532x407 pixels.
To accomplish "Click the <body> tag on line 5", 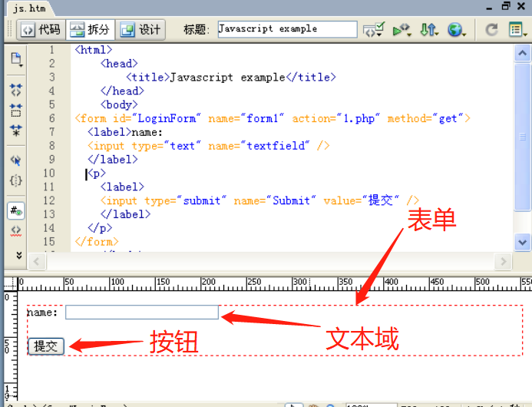I will pyautogui.click(x=119, y=104).
